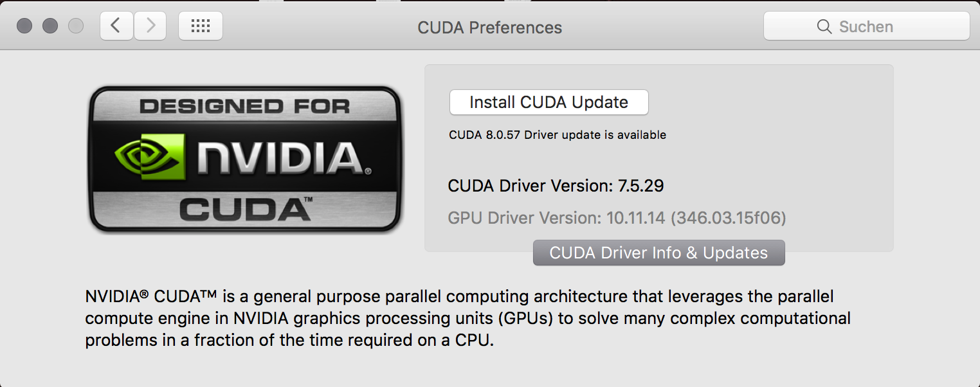This screenshot has height=387, width=980.
Task: Click the CUDA Preferences window title
Action: pyautogui.click(x=490, y=28)
